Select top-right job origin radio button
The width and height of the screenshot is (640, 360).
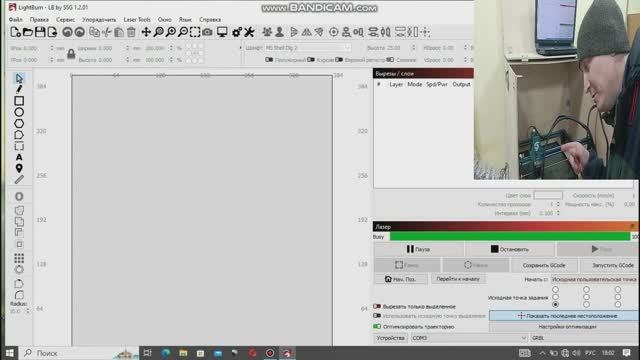coord(618,289)
